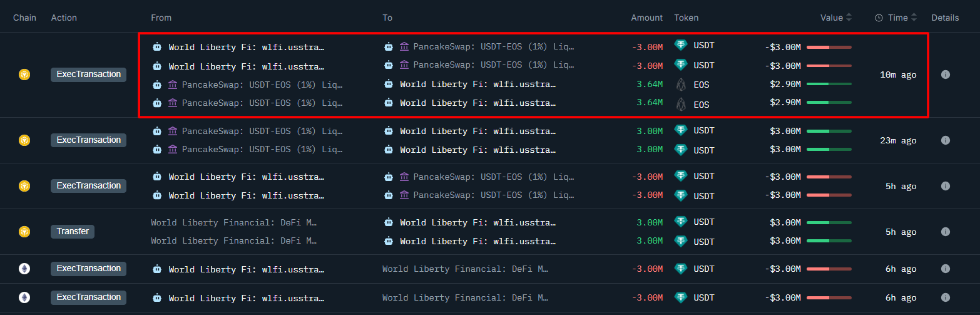Click Ethereum chain icon in the bottom row
Viewport: 980px width, 315px height.
[x=24, y=297]
